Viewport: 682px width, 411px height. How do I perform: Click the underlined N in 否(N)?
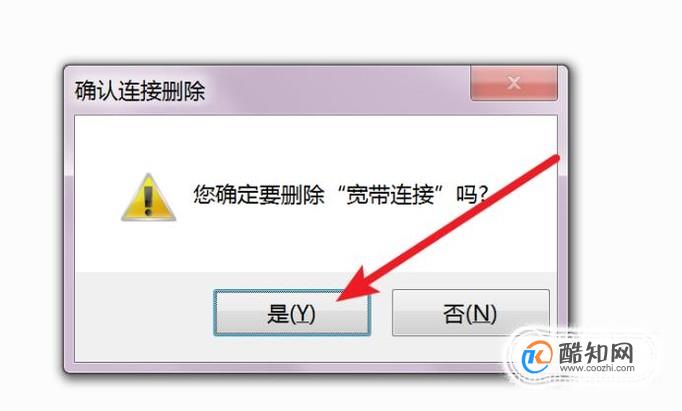point(479,313)
